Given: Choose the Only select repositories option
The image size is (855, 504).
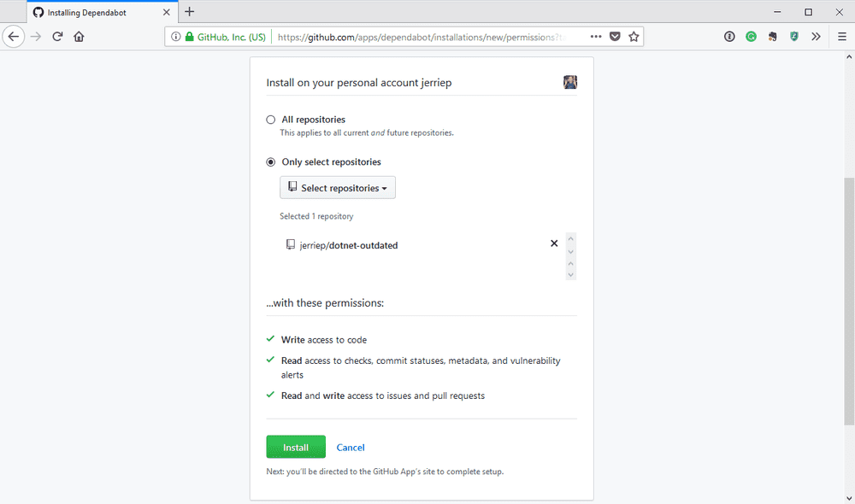Looking at the screenshot, I should (x=271, y=162).
